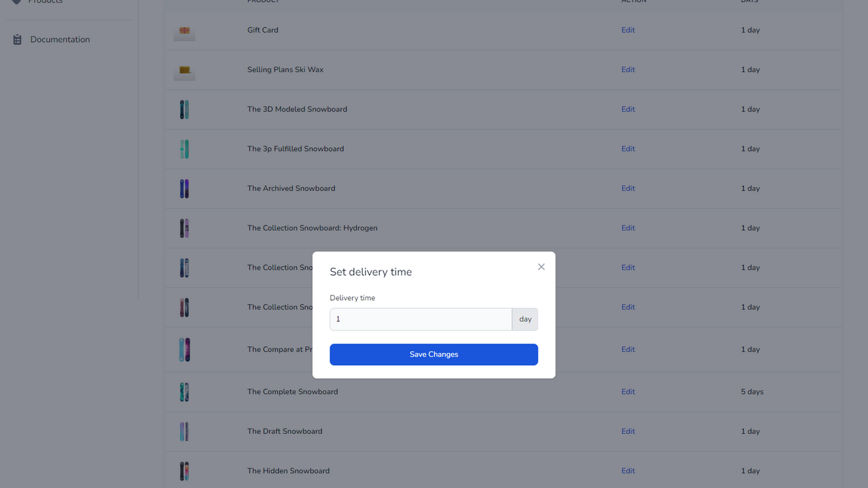Edit The Draft Snowboard delivery time
The image size is (868, 488).
pos(628,431)
